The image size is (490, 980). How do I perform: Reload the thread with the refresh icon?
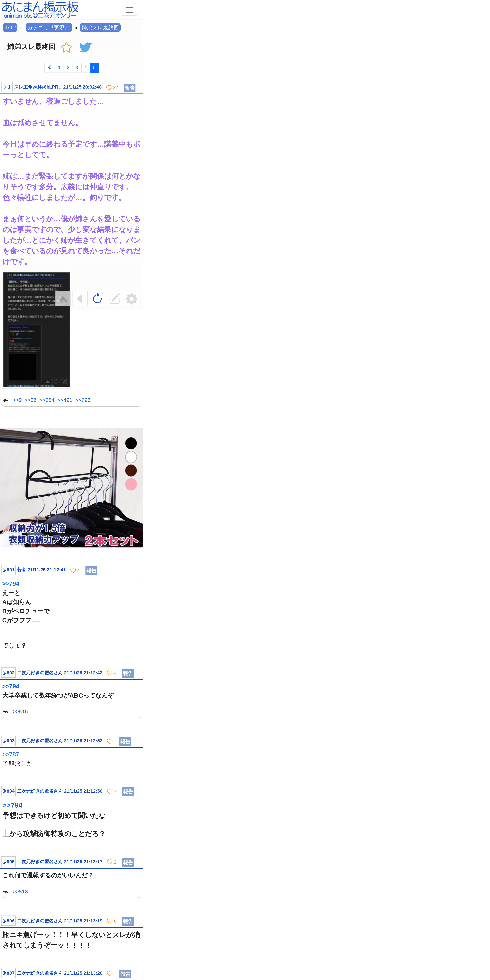click(97, 299)
